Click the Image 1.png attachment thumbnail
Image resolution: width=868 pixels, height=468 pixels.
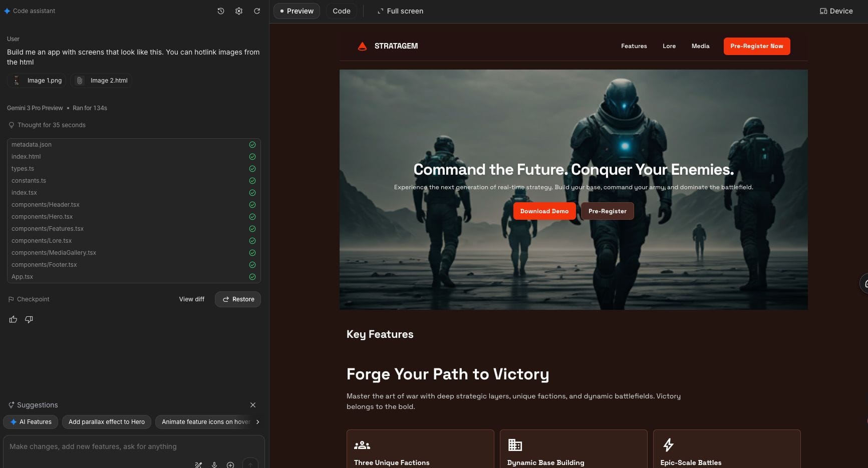pos(38,81)
